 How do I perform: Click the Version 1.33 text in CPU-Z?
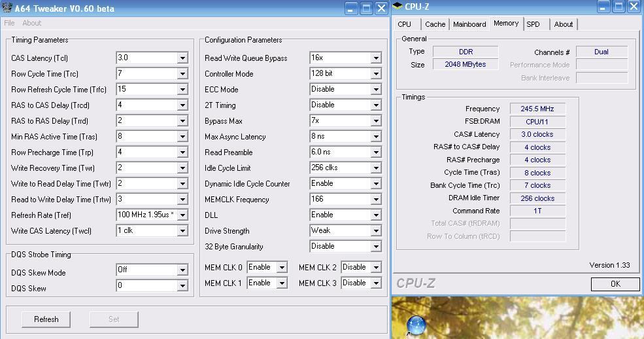(609, 265)
